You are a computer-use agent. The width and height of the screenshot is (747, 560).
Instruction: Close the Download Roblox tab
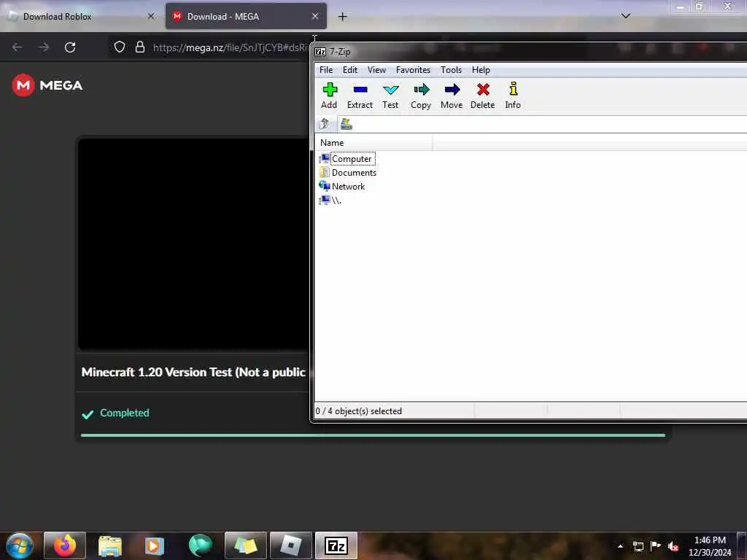151,17
